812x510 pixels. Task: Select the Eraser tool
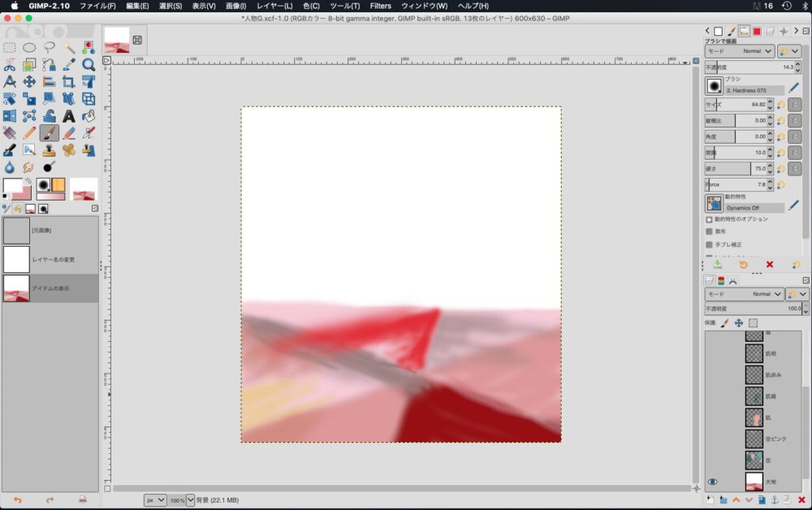tap(69, 132)
